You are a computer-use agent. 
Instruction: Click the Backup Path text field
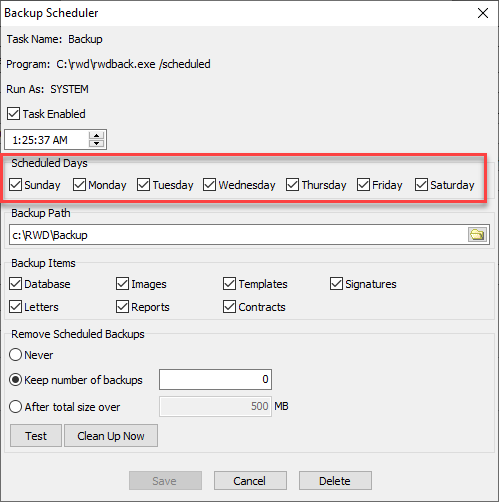pos(238,235)
